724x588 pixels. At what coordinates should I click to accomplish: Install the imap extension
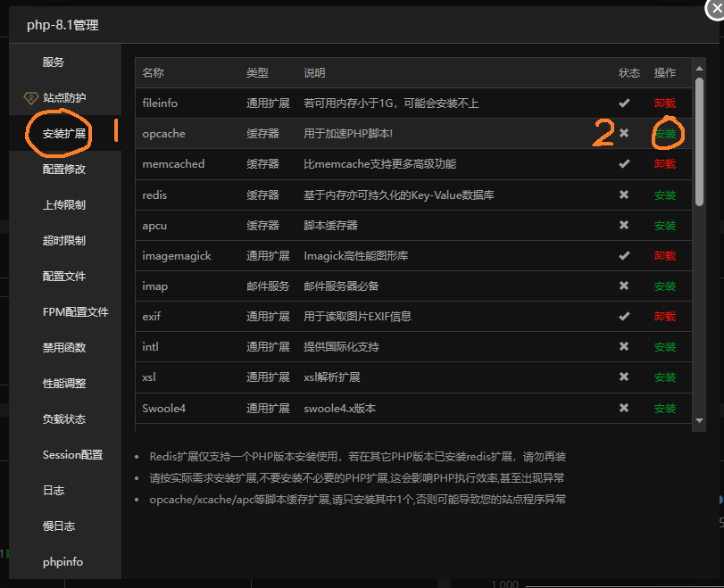pyautogui.click(x=665, y=287)
